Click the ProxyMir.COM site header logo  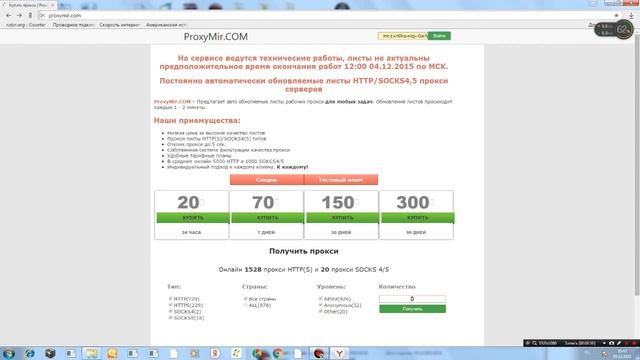(x=216, y=37)
